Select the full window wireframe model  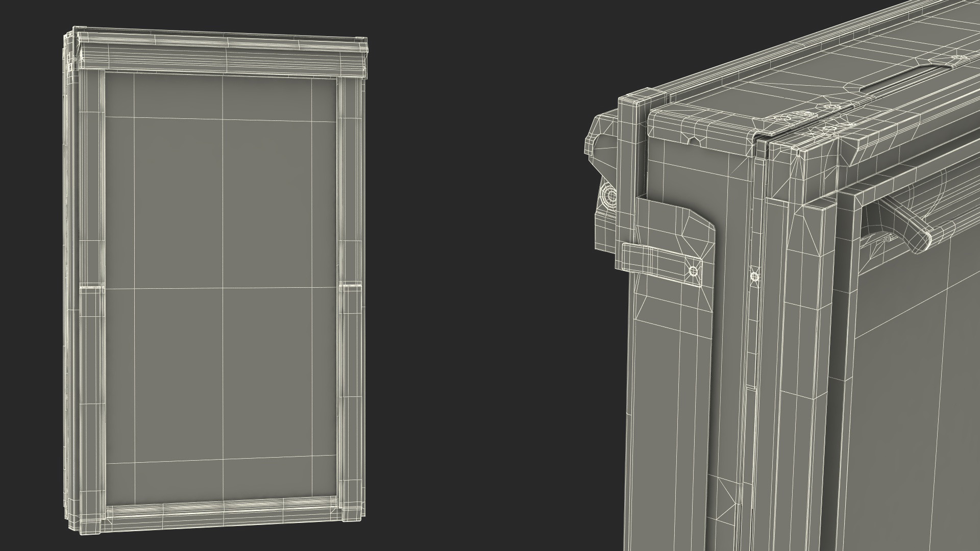215,281
